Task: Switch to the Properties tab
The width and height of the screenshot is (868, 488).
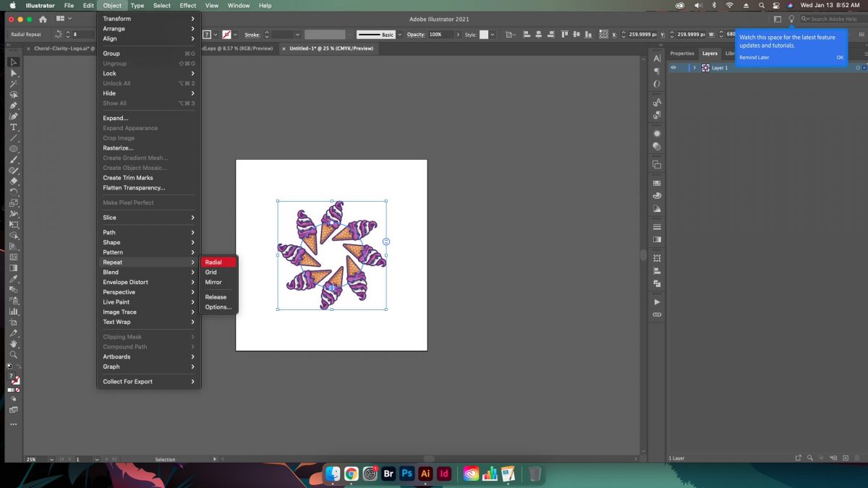Action: pyautogui.click(x=681, y=53)
